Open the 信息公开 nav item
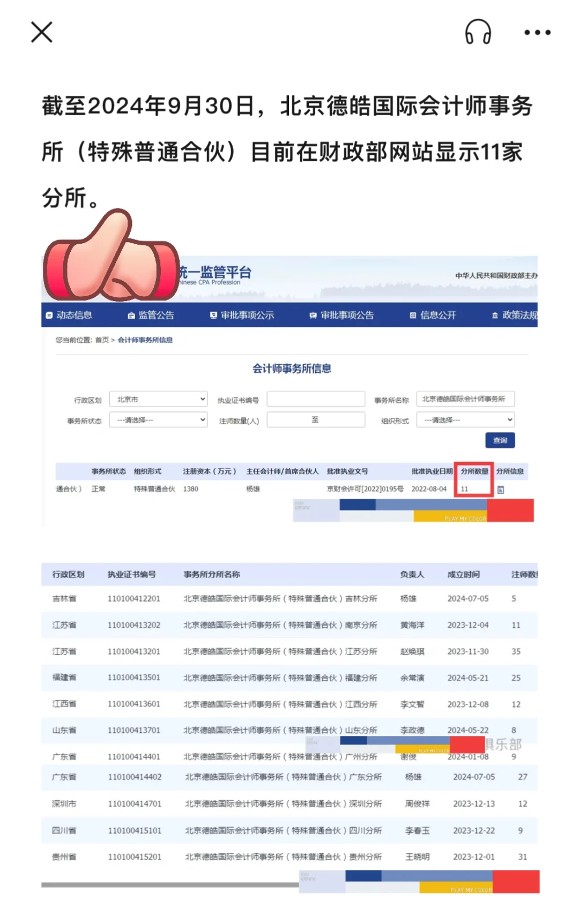Image resolution: width=579 pixels, height=924 pixels. [433, 315]
